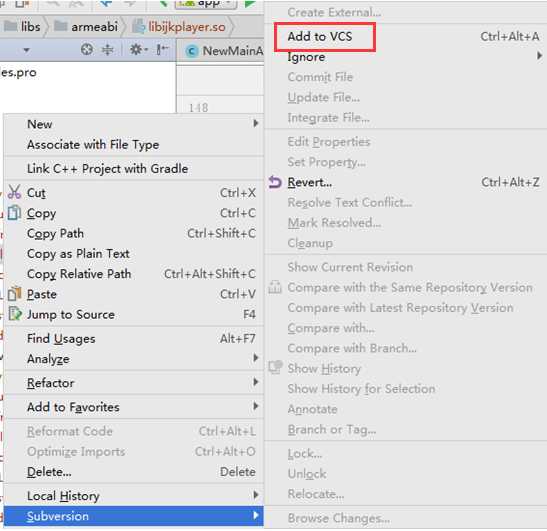The width and height of the screenshot is (547, 531).
Task: Click the Jump to Source icon
Action: tap(15, 314)
